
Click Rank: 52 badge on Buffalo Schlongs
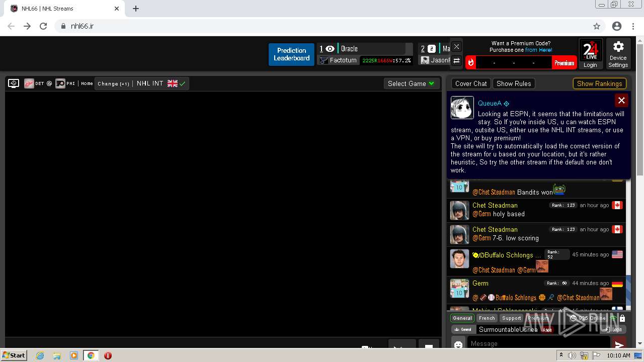click(557, 254)
